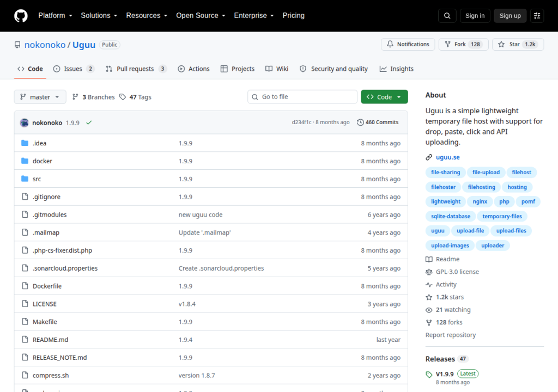Open the .php-cs-fixer.dist.php file
This screenshot has height=392, width=558.
[x=62, y=250]
